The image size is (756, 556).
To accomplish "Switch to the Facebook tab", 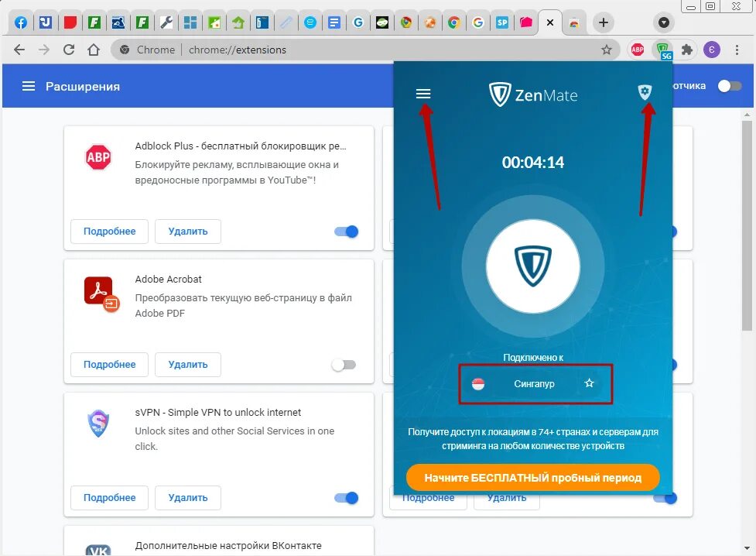I will coord(21,22).
